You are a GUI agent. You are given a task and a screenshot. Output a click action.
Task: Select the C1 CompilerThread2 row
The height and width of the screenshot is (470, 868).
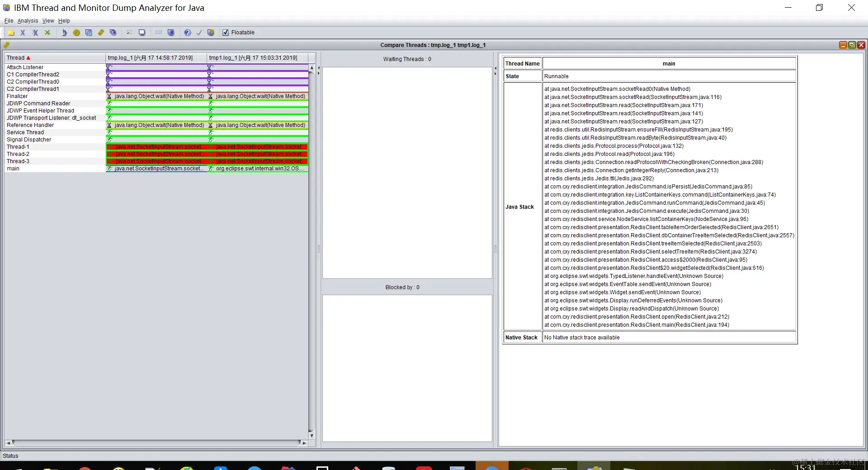coord(55,75)
